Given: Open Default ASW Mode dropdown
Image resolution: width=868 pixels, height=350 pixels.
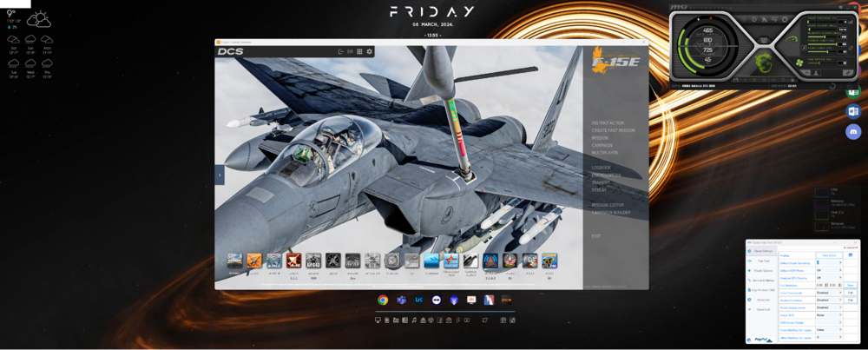Looking at the screenshot, I should click(x=829, y=270).
